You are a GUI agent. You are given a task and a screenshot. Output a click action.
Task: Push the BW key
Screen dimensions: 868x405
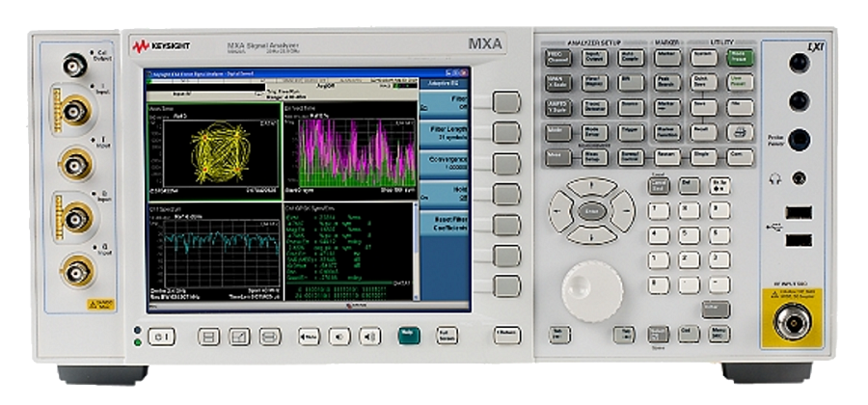631,83
